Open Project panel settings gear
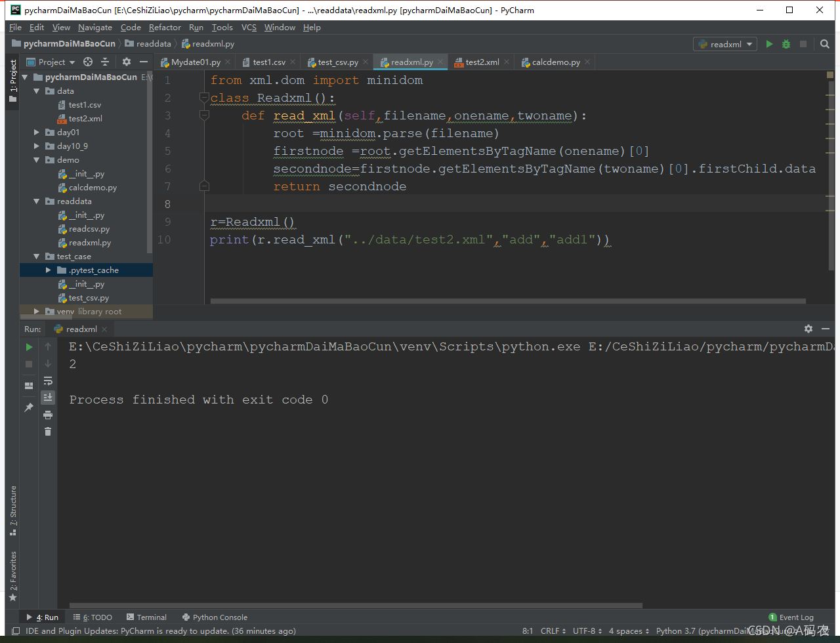This screenshot has width=840, height=643. pyautogui.click(x=127, y=62)
